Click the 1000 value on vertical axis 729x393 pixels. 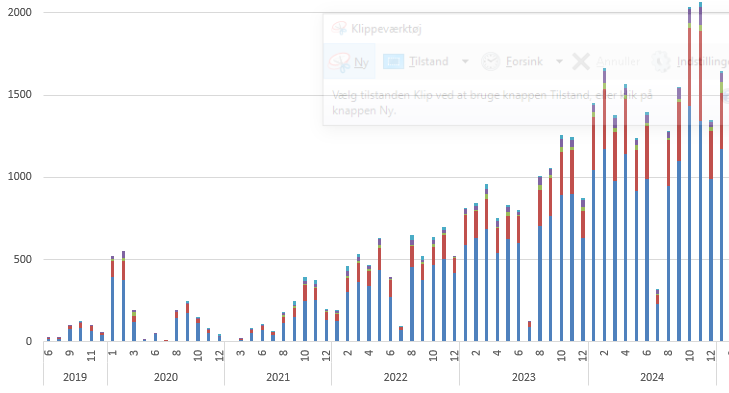pos(20,177)
